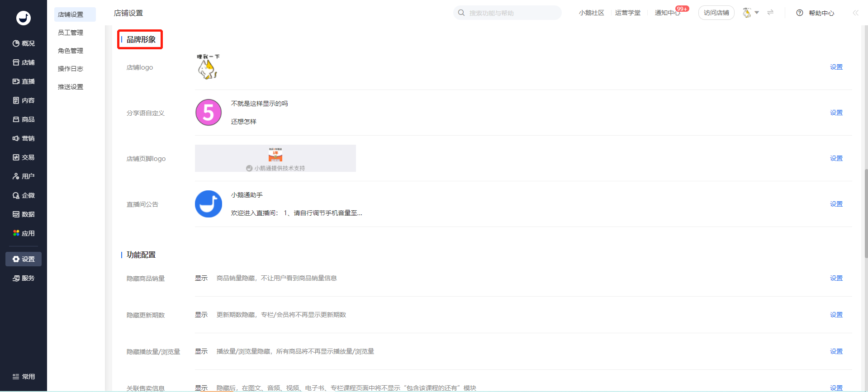Open 运营学堂 link

[x=627, y=13]
